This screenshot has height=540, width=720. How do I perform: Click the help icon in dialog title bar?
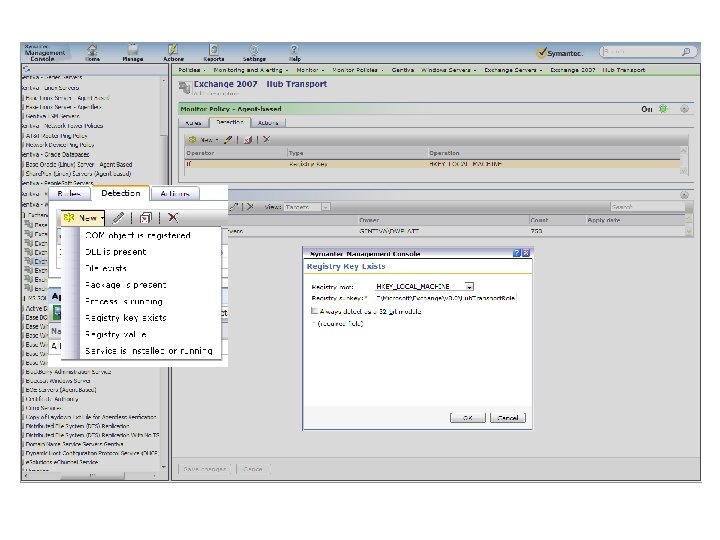pos(517,253)
